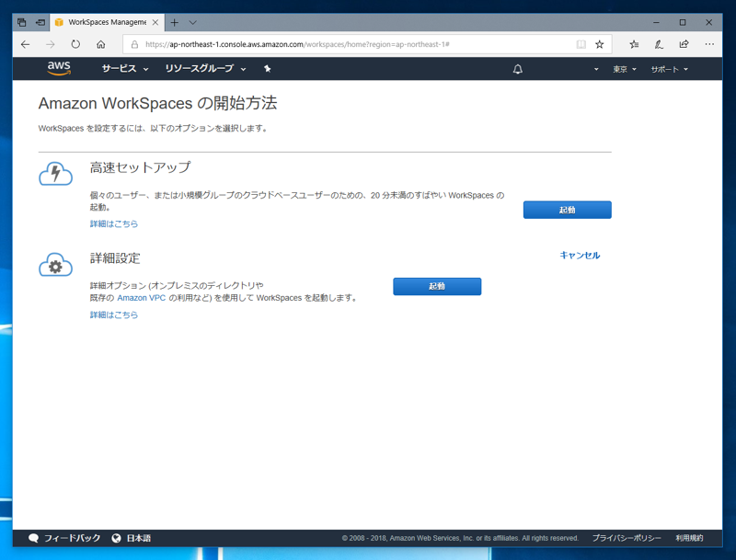Click the language globe icon
This screenshot has width=736, height=560.
117,538
